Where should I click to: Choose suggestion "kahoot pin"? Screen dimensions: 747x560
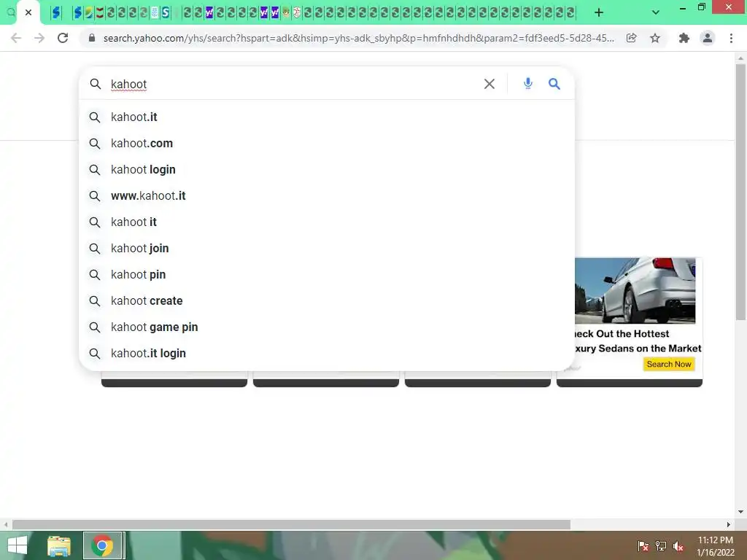tap(326, 274)
